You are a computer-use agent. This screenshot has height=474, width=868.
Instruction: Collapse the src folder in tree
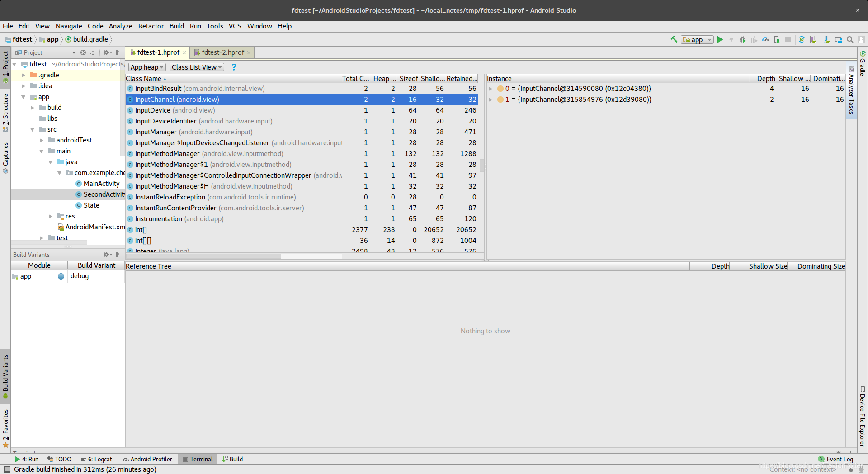click(x=33, y=129)
